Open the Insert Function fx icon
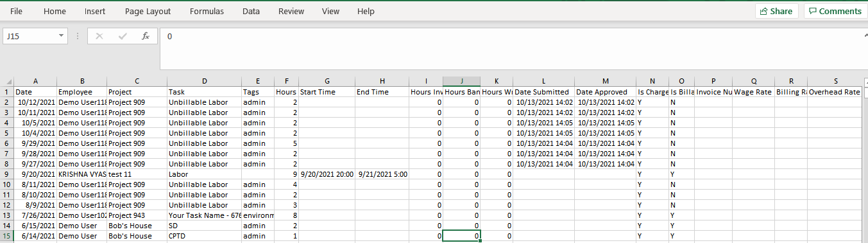The width and height of the screenshot is (868, 243). click(146, 37)
